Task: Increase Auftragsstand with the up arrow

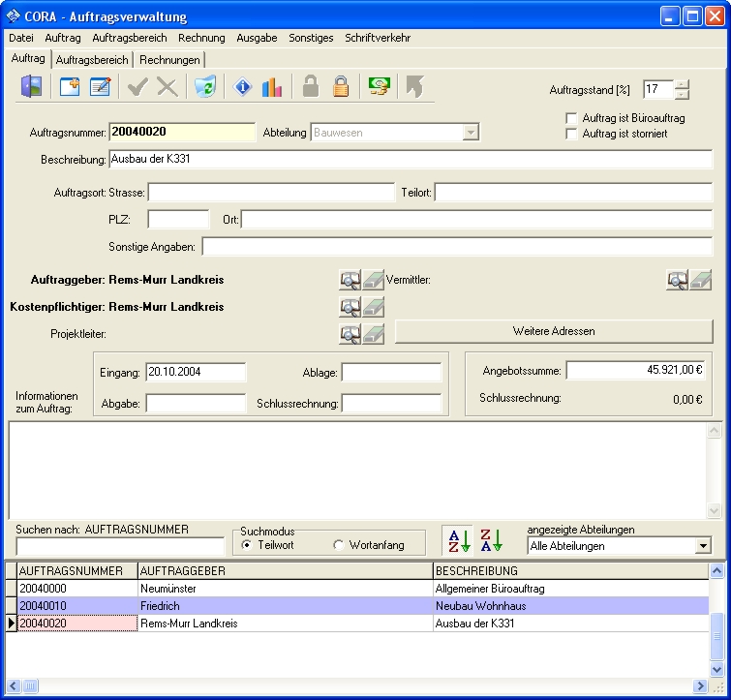Action: pos(682,84)
